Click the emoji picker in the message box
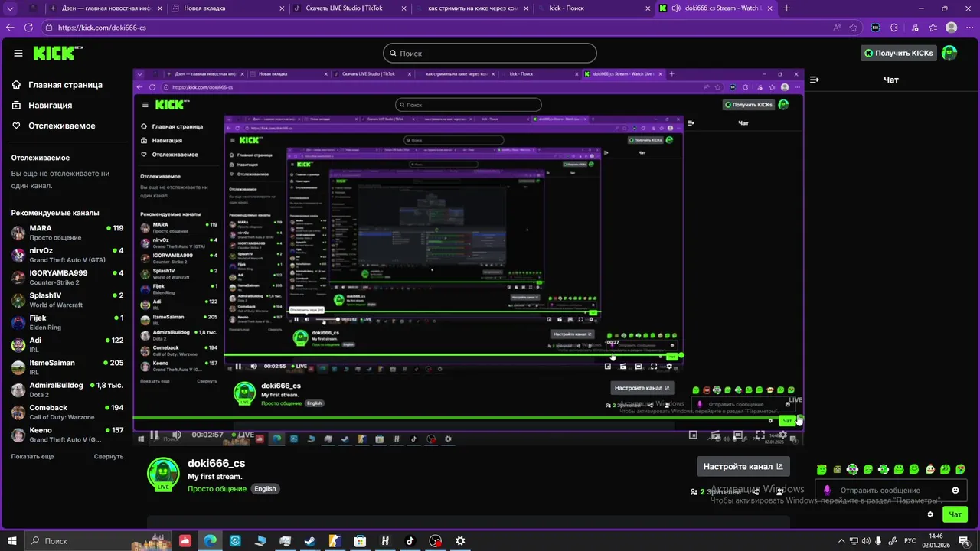 [955, 490]
